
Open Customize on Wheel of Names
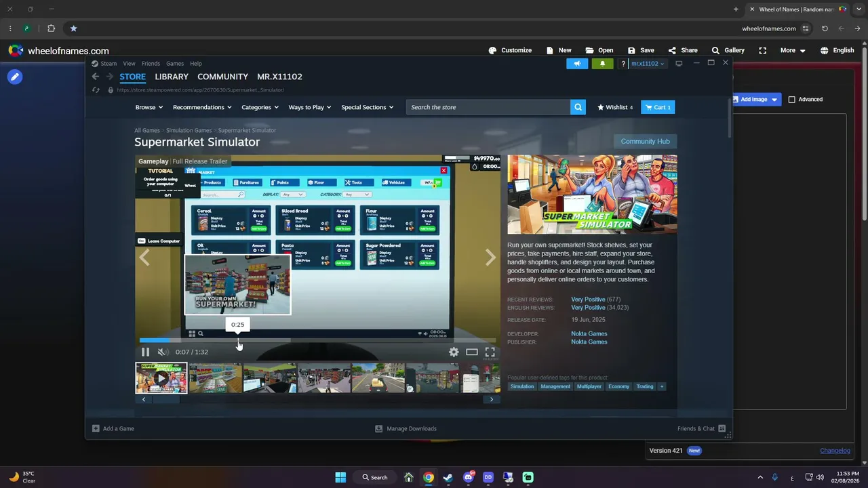click(510, 50)
